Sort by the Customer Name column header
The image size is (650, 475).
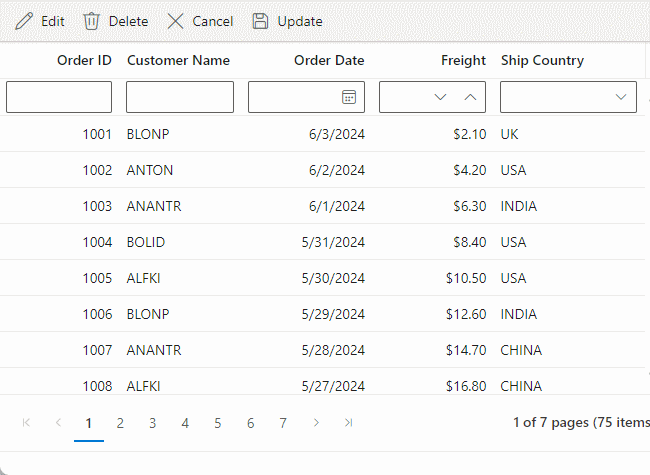tap(178, 61)
